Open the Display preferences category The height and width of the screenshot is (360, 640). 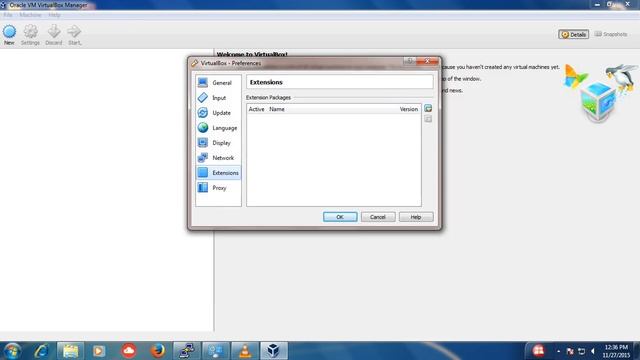point(218,143)
